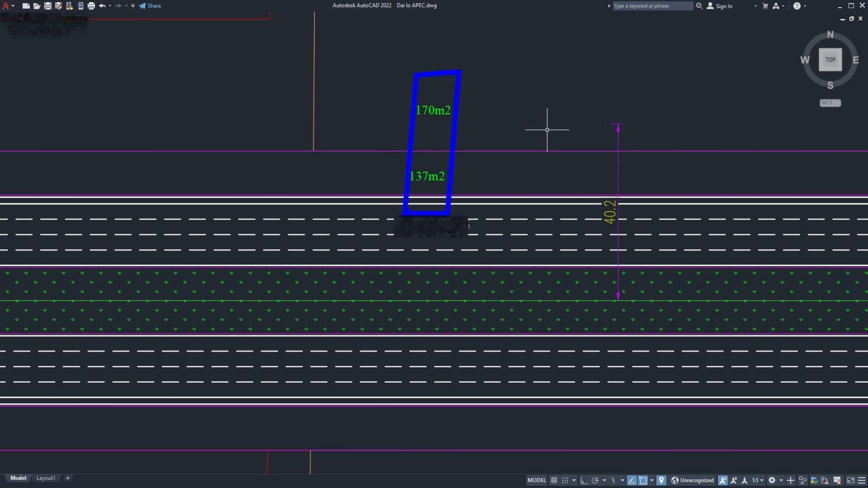
Task: Expand the Help dropdown arrow
Action: pos(805,6)
